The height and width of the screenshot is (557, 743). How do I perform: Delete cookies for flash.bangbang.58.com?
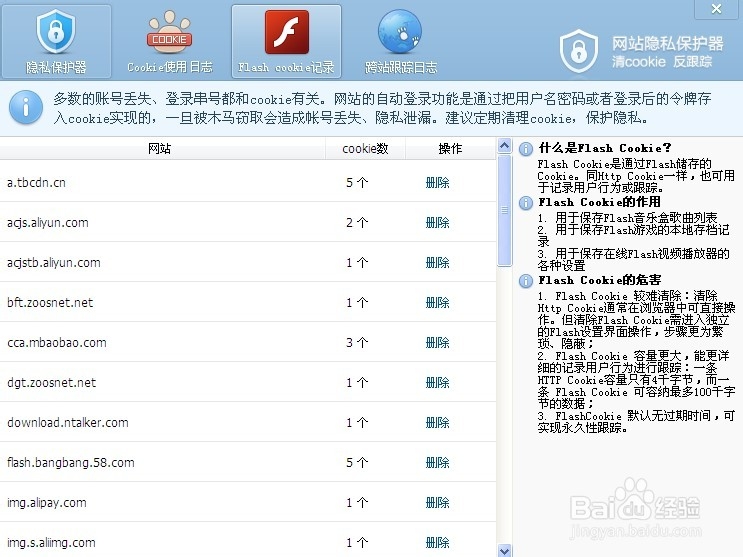[437, 462]
